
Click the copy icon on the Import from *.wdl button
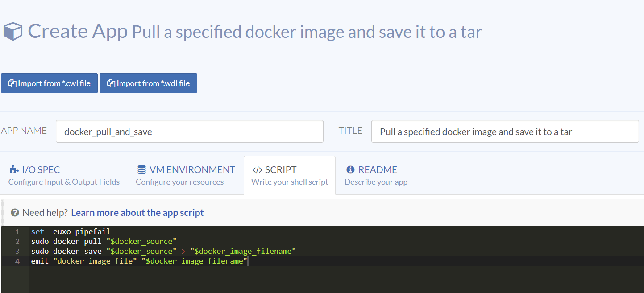[x=111, y=83]
